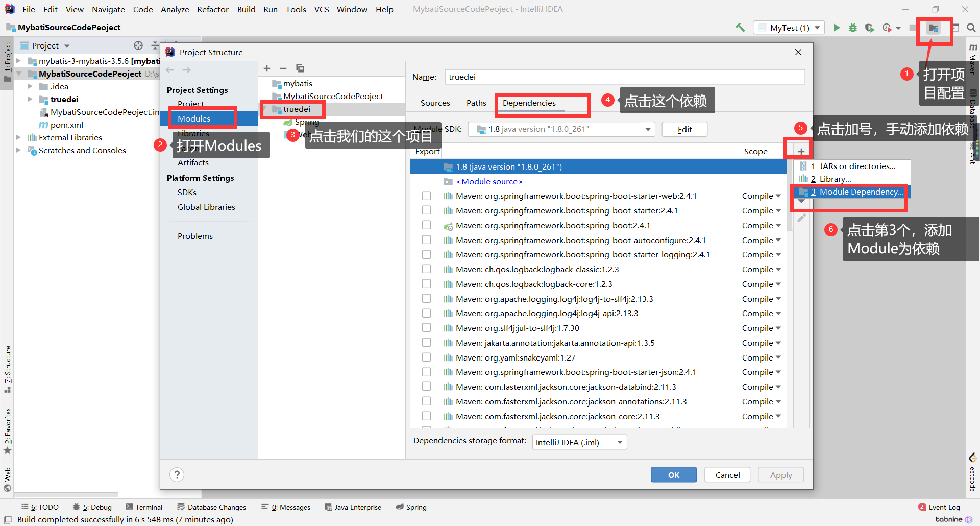
Task: Check export for spring-boot-starter-web dependency
Action: pos(427,196)
